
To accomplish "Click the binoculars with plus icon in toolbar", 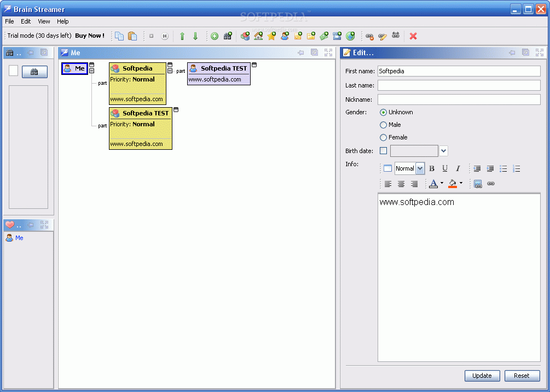I will (228, 36).
